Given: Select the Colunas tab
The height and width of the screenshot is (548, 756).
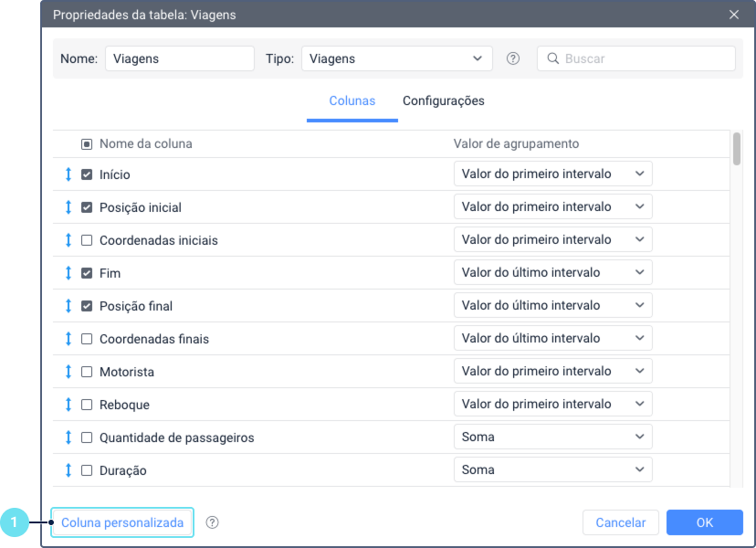Looking at the screenshot, I should pyautogui.click(x=352, y=100).
